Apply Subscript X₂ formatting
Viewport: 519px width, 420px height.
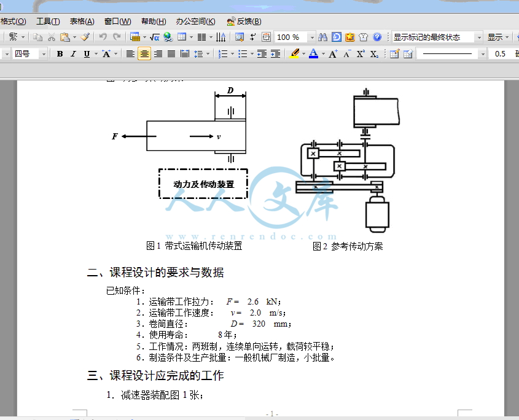tap(374, 54)
